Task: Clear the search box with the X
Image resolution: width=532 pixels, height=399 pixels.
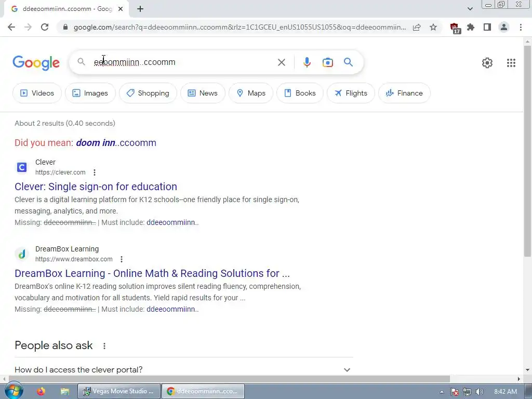Action: click(x=281, y=62)
